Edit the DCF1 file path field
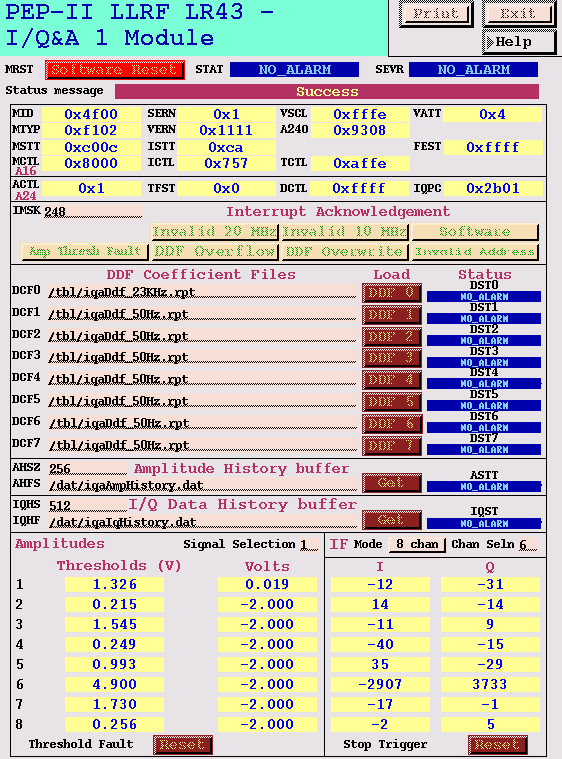The width and height of the screenshot is (562, 759). tap(202, 315)
